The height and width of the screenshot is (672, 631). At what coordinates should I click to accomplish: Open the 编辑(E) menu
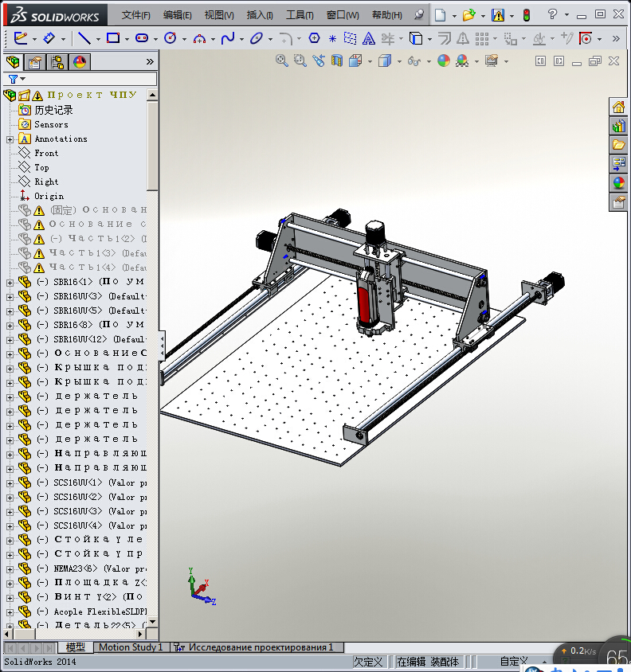tap(177, 15)
